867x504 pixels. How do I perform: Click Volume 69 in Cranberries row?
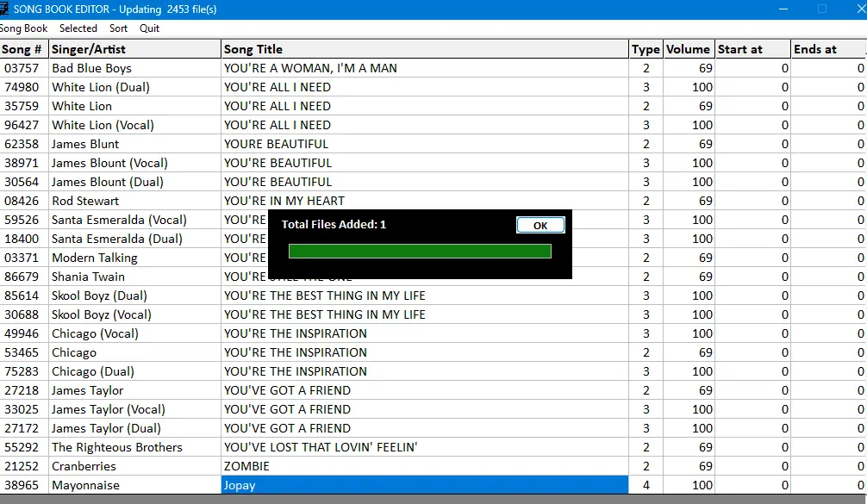pyautogui.click(x=689, y=466)
